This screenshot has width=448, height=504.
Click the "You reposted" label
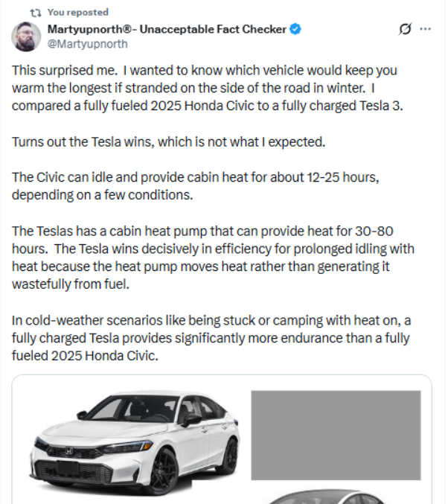pyautogui.click(x=77, y=13)
